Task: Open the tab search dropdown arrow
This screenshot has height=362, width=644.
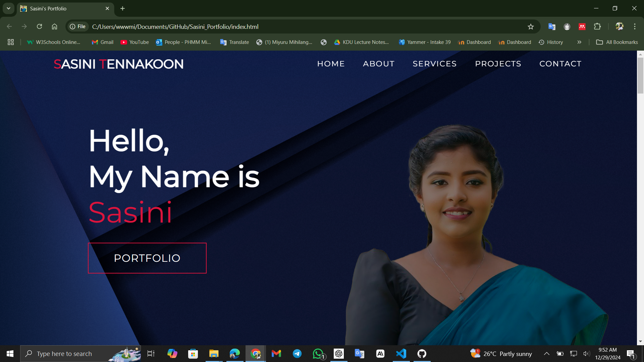Action: tap(8, 8)
